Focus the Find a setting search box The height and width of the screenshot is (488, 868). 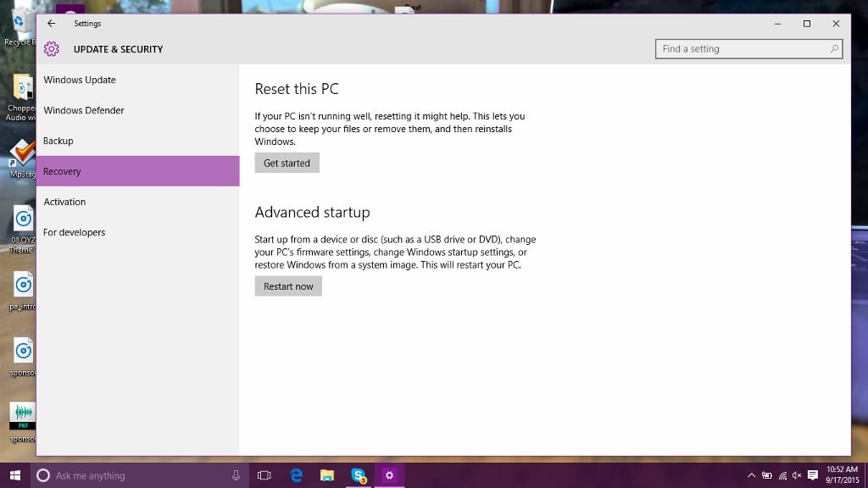[x=748, y=48]
